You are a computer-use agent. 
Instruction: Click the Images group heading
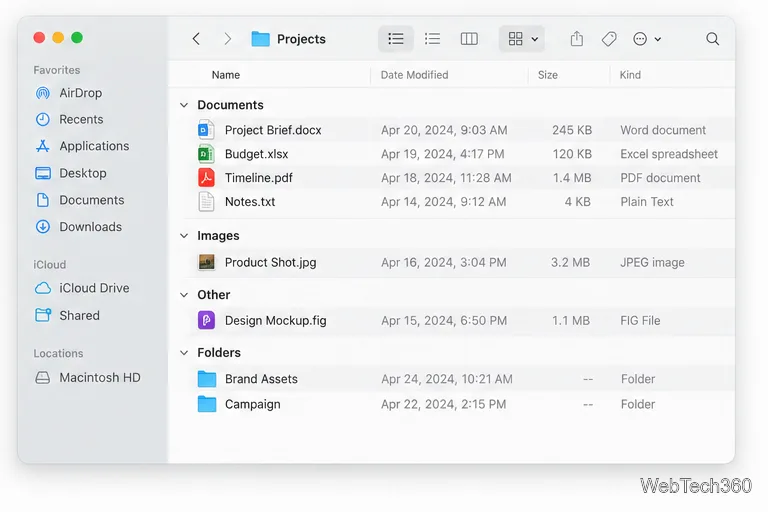[218, 236]
